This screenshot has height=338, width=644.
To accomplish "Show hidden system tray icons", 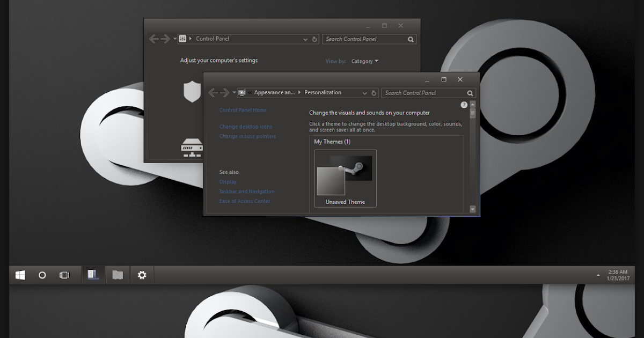I will 598,275.
